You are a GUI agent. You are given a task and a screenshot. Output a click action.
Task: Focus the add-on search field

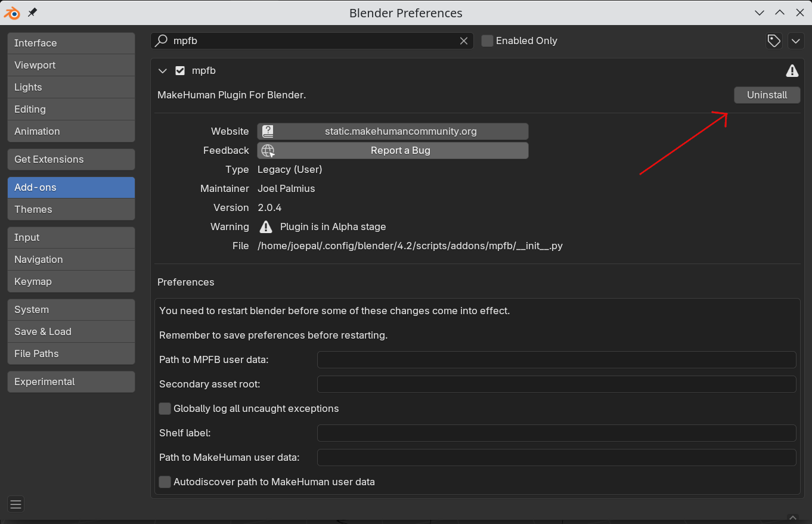[x=312, y=41]
